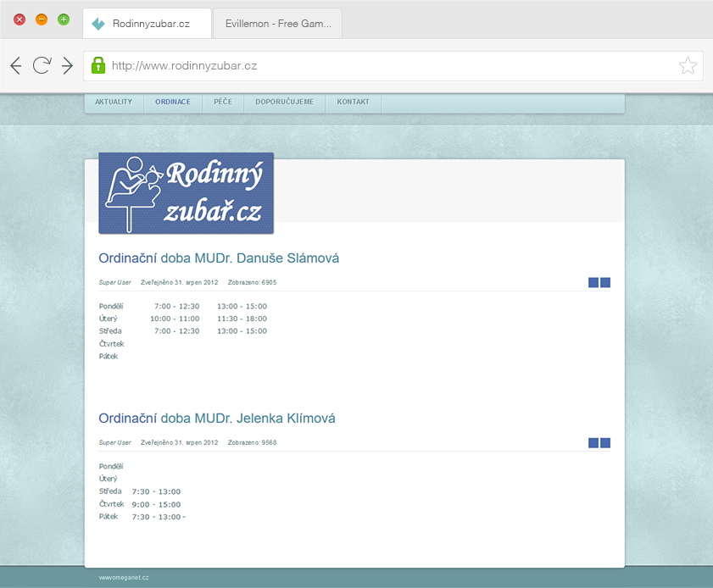
Task: Click the address bar URL field
Action: 393,66
